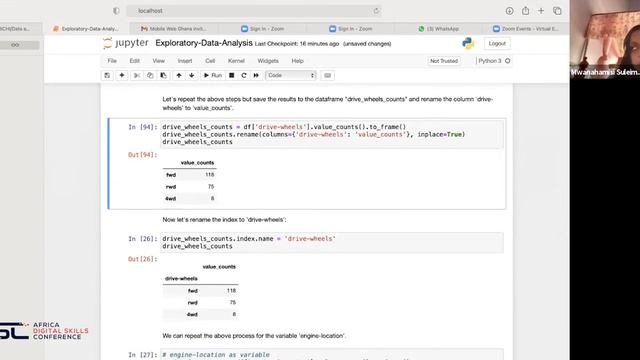
Task: Click the Logout button
Action: (497, 43)
